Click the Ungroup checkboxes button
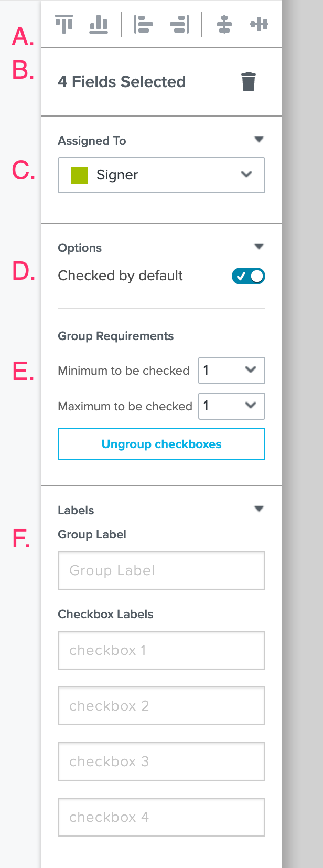 click(161, 443)
